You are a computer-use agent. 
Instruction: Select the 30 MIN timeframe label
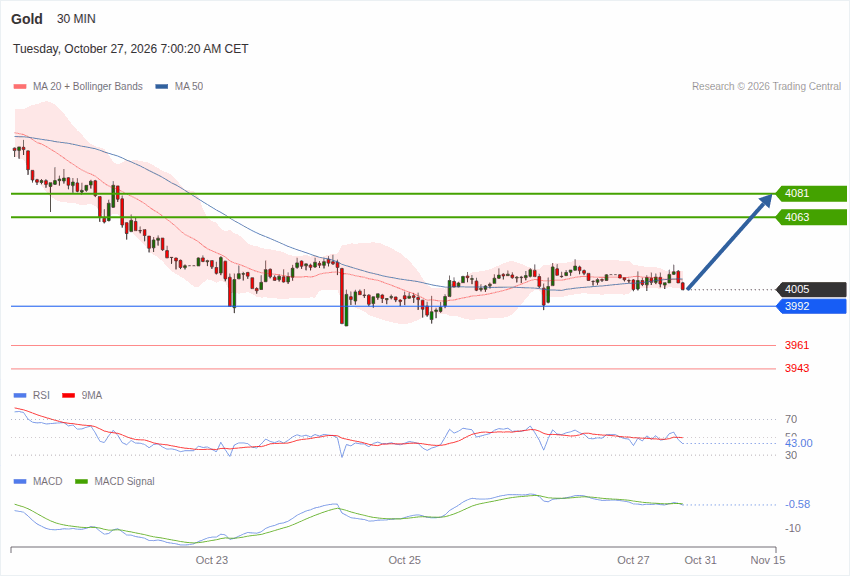[x=76, y=19]
